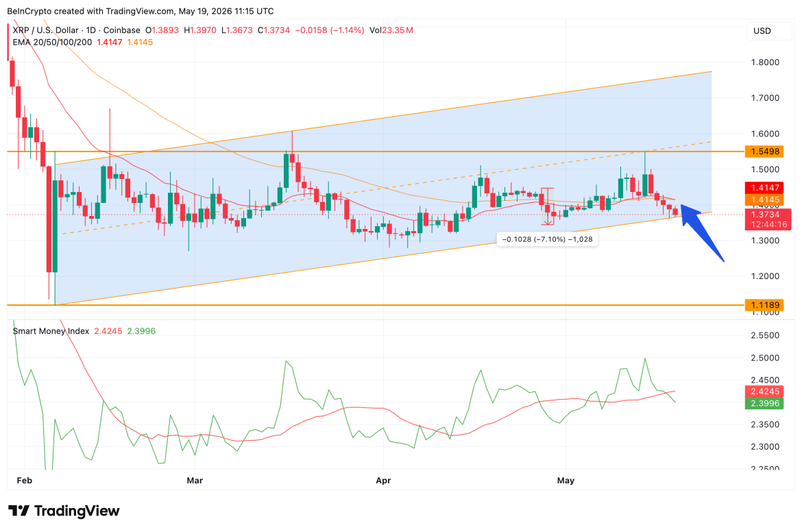Click the TradingView logo at the bottom

64,511
